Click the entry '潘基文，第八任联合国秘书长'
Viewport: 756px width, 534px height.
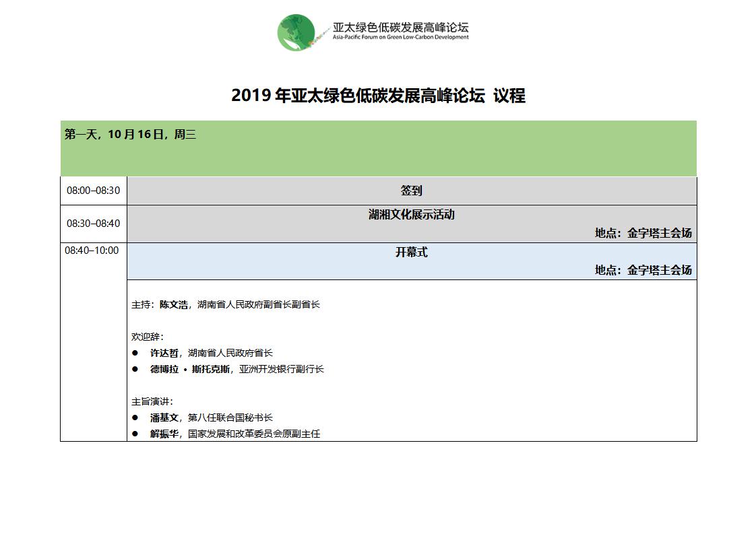[211, 418]
